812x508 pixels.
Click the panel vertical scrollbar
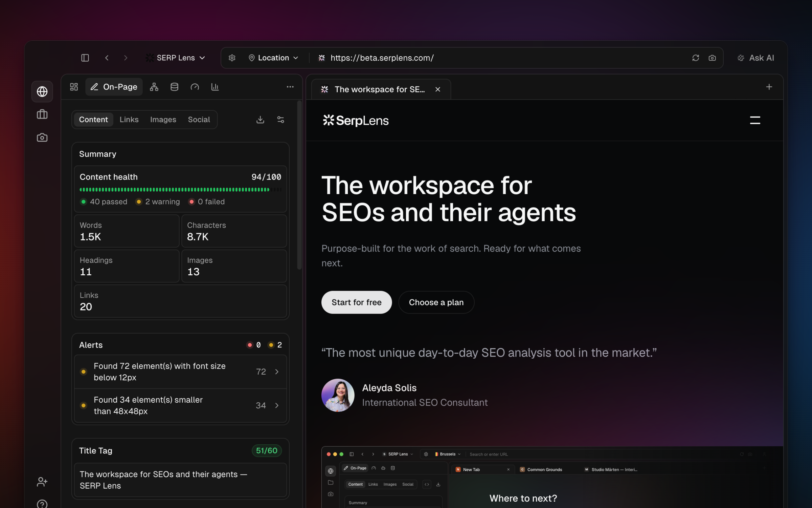[299, 185]
